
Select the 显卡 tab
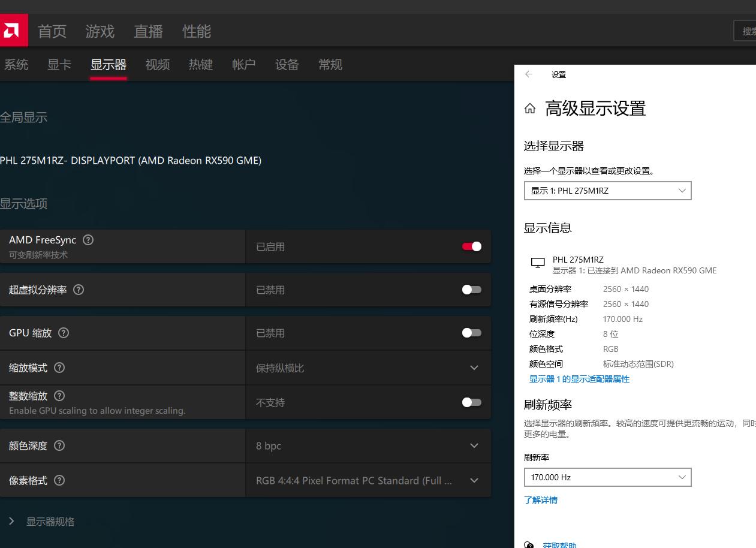(59, 65)
